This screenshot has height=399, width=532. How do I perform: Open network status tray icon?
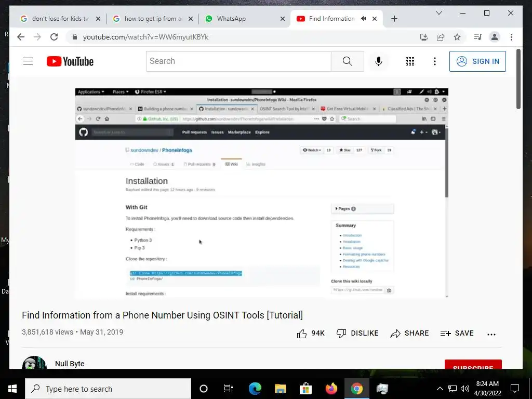(453, 389)
